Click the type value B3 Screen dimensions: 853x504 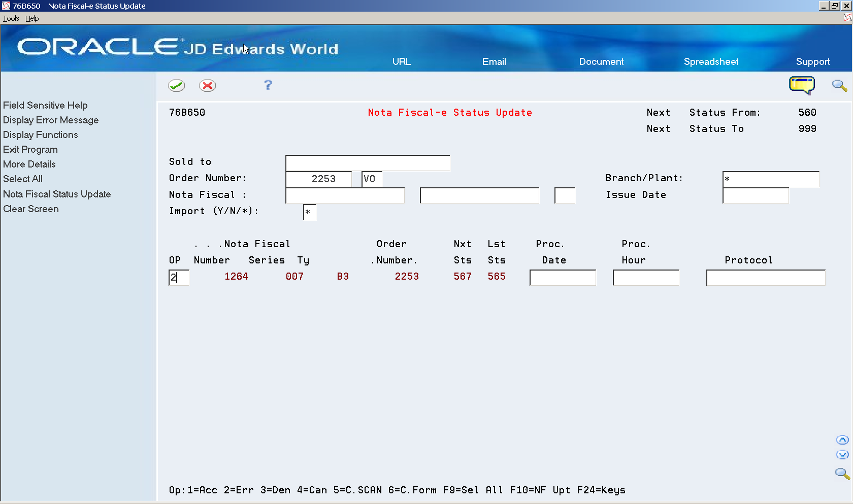343,277
